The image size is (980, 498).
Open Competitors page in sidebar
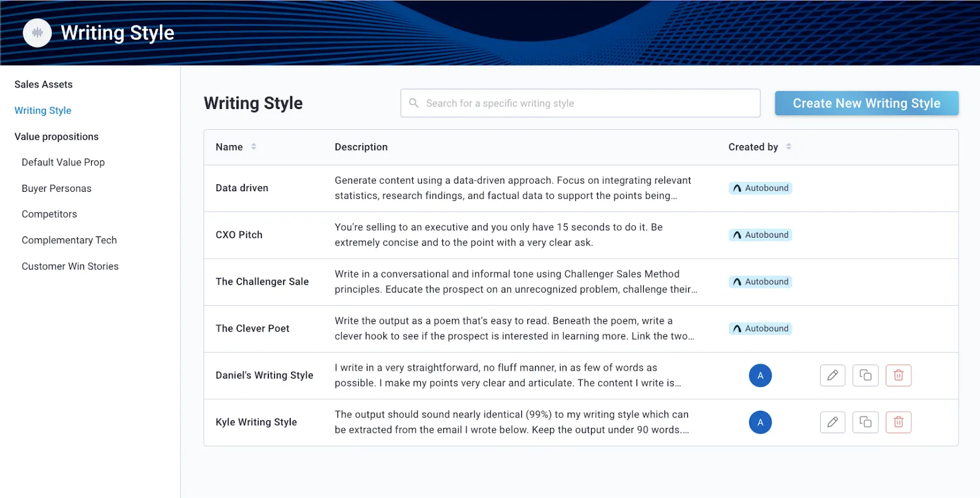click(x=49, y=214)
